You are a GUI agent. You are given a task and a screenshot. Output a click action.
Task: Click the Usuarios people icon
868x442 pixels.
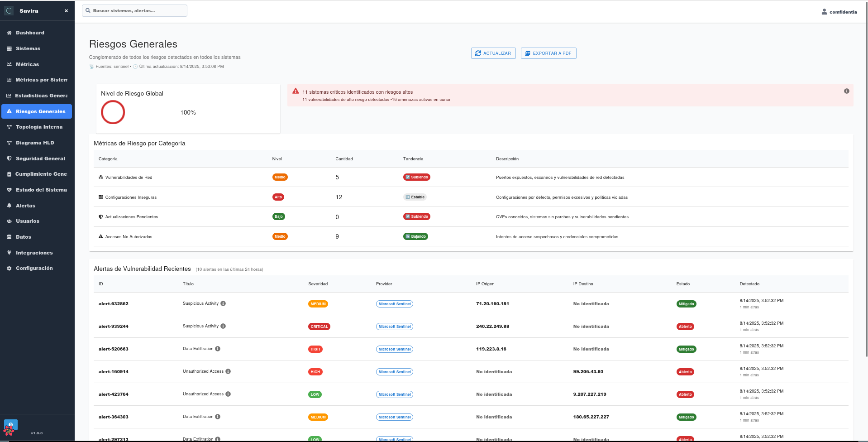pos(9,221)
